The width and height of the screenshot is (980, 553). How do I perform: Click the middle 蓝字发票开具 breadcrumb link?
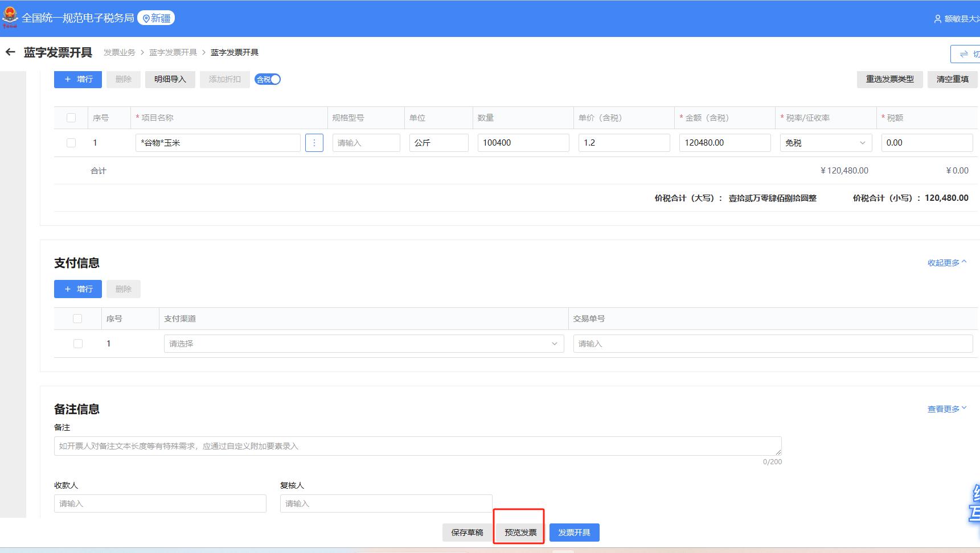[173, 52]
